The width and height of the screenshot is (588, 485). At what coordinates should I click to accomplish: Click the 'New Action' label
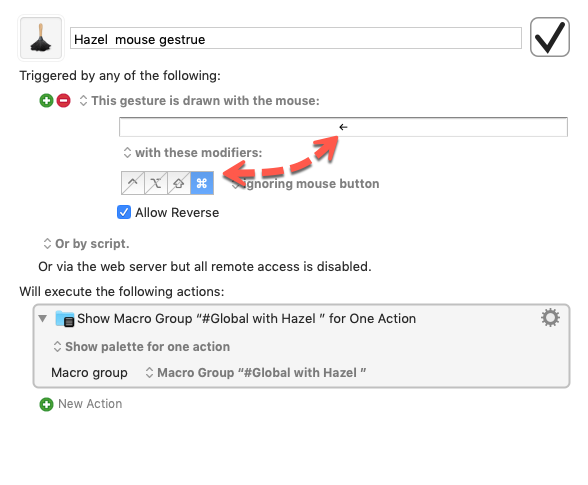(x=90, y=404)
